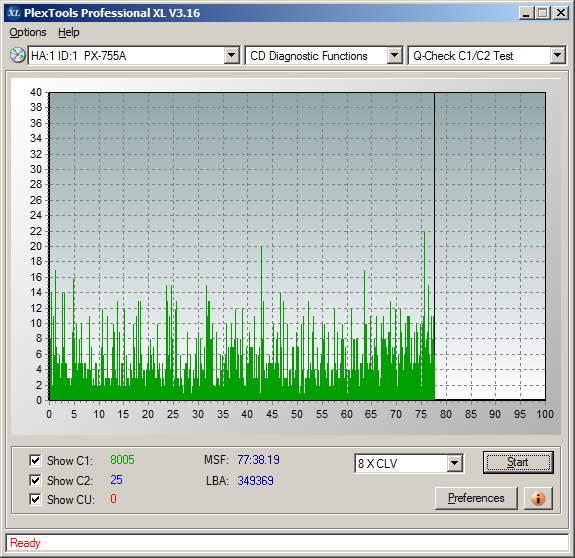This screenshot has width=575, height=558.
Task: Maximize the PlexTools window
Action: coord(543,13)
